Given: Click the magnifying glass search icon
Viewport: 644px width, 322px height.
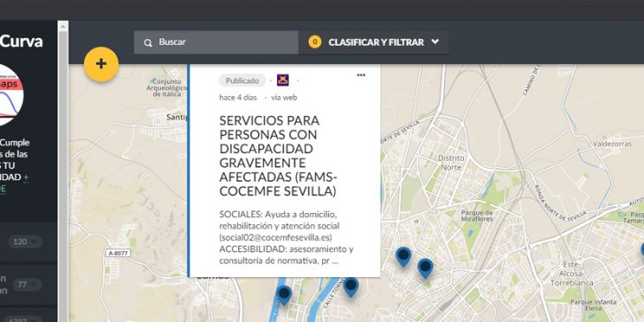Looking at the screenshot, I should coord(147,42).
